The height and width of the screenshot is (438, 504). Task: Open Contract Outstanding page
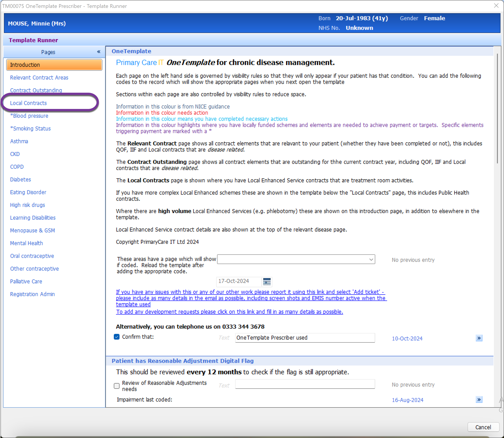pyautogui.click(x=36, y=90)
